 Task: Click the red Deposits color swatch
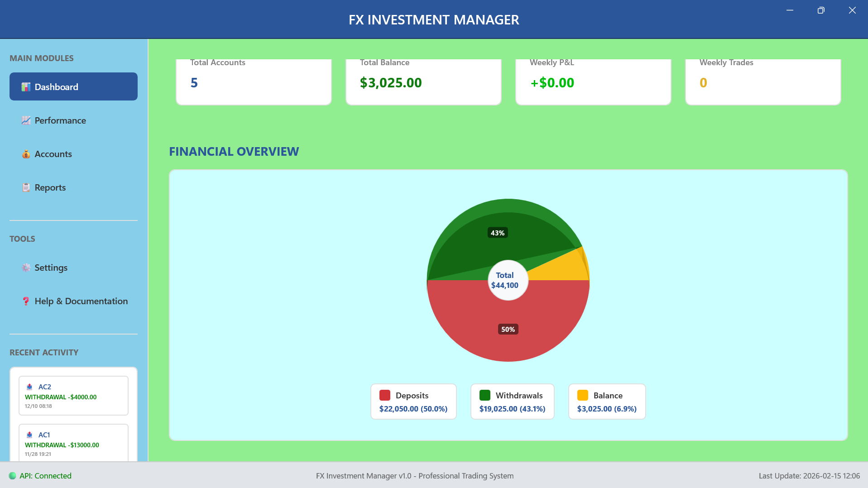tap(385, 395)
